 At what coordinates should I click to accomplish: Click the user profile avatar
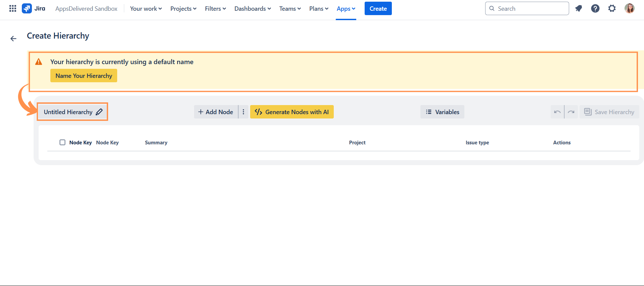[629, 8]
